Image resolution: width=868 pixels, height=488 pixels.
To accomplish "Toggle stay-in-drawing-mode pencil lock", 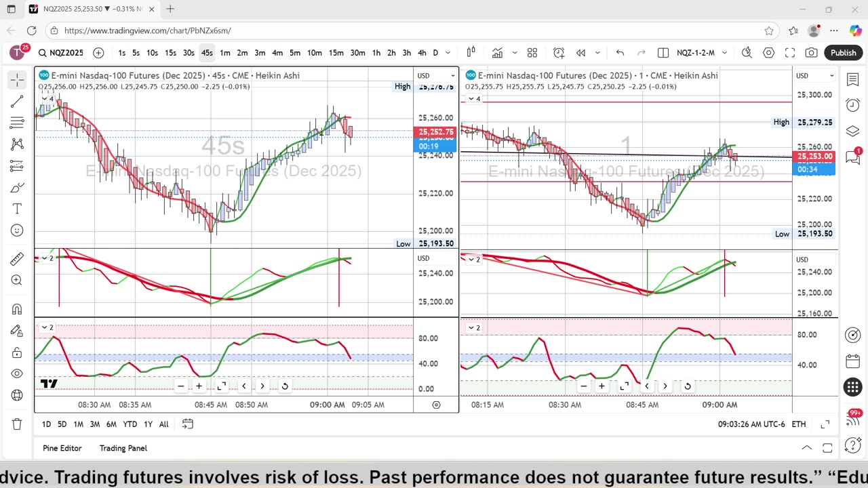I will pos(17,331).
